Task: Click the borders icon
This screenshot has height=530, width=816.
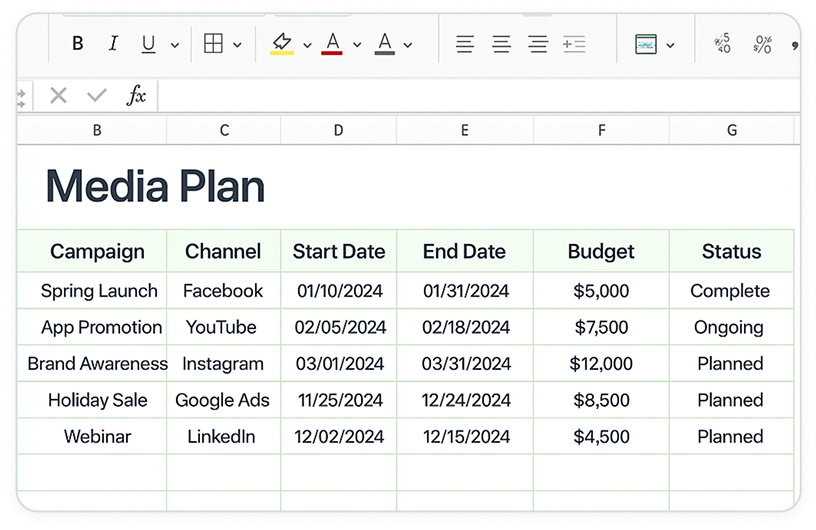Action: pos(213,44)
